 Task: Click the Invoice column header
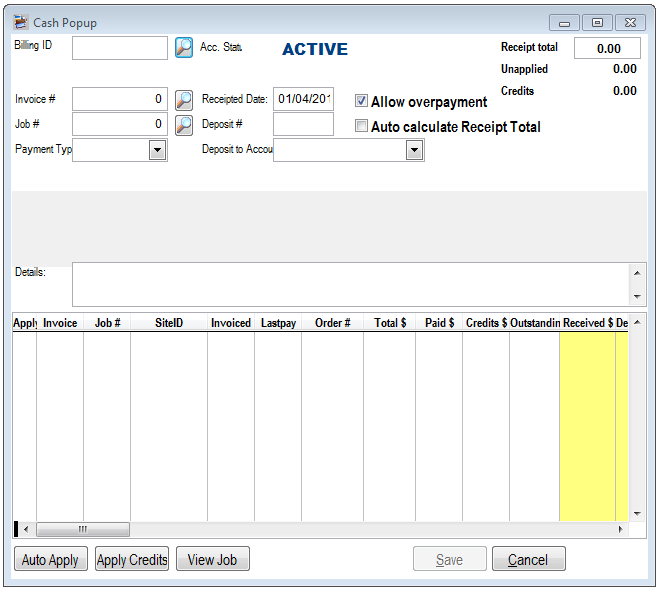[60, 323]
